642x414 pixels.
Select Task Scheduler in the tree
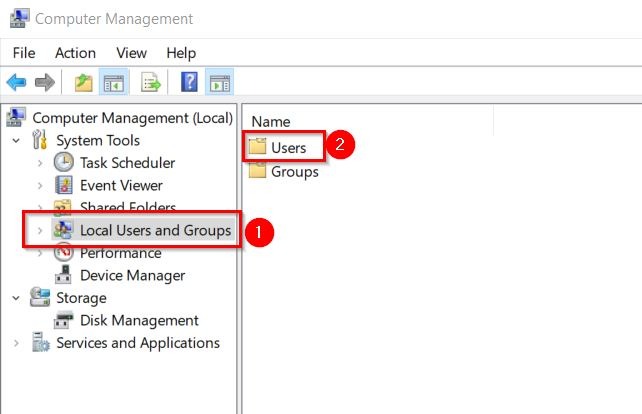127,163
